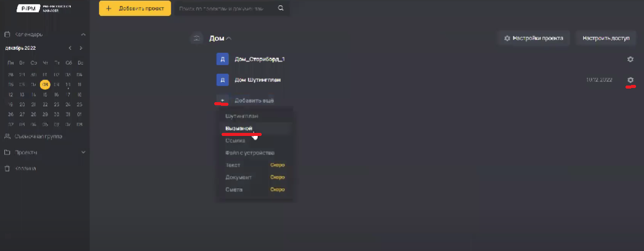Pick calendar day 13
The image size is (644, 251).
pyautogui.click(x=22, y=94)
